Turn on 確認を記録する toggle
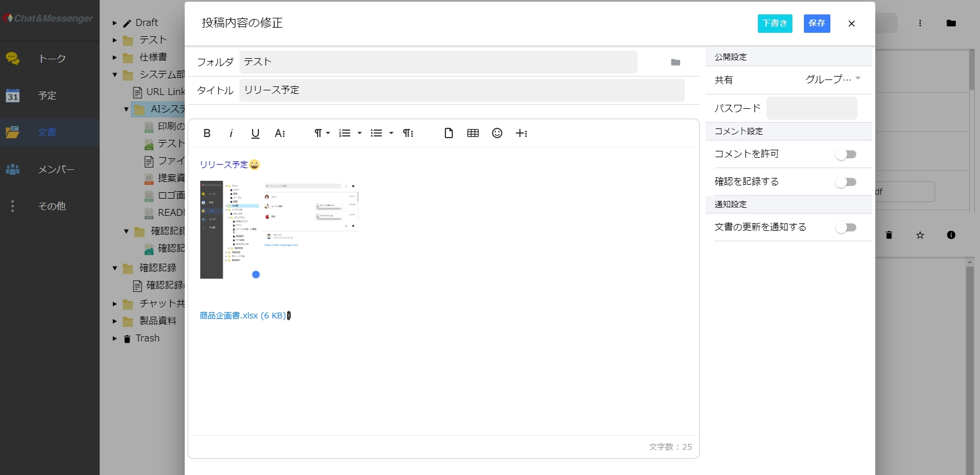 click(846, 182)
